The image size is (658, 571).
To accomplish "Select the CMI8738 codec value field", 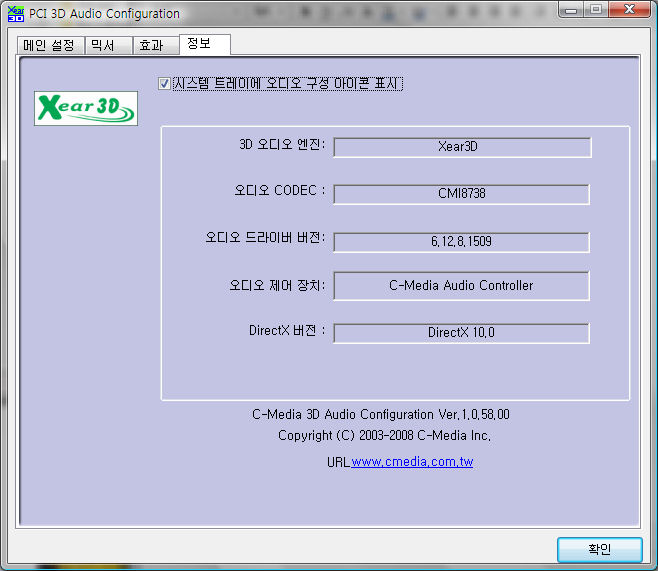I will pyautogui.click(x=462, y=194).
